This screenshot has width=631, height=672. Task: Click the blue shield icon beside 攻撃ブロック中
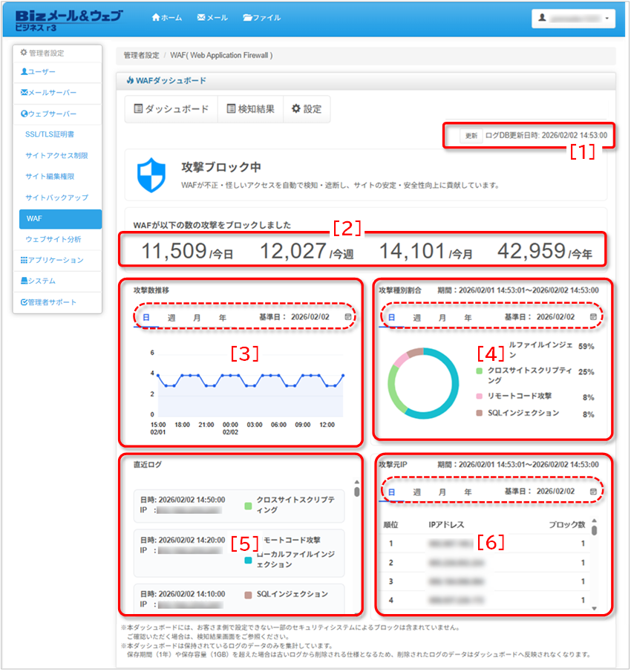(x=151, y=174)
